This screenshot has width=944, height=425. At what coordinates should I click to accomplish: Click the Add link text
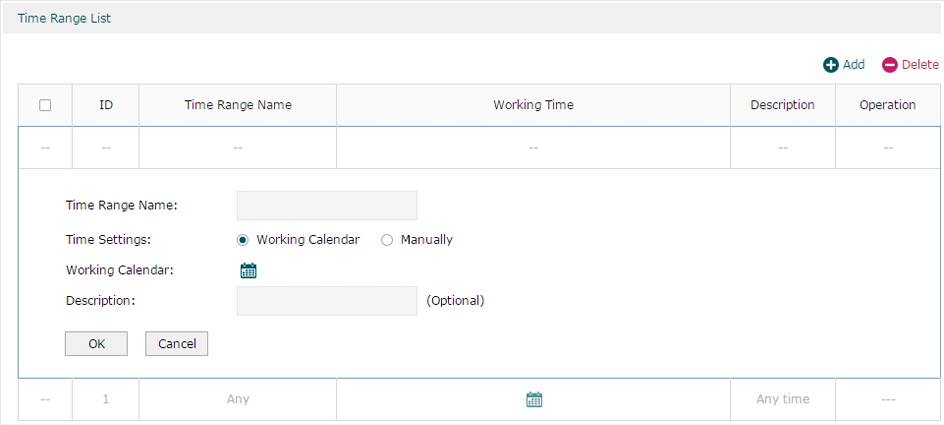point(854,64)
